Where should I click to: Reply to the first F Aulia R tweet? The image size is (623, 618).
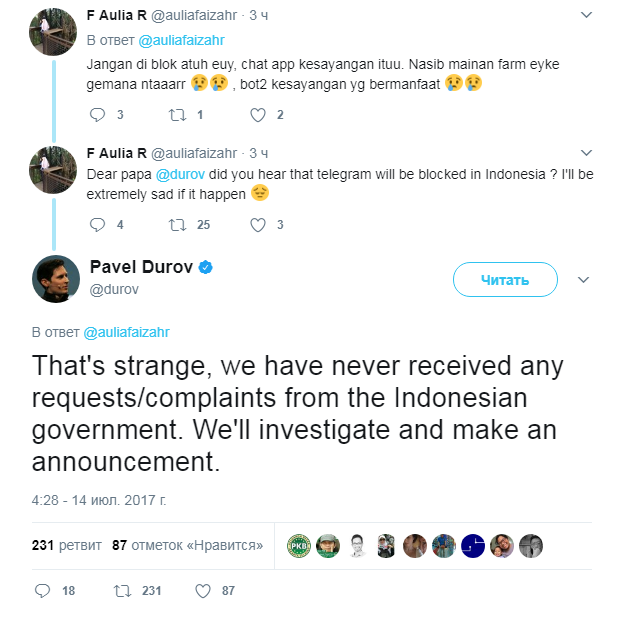coord(97,115)
